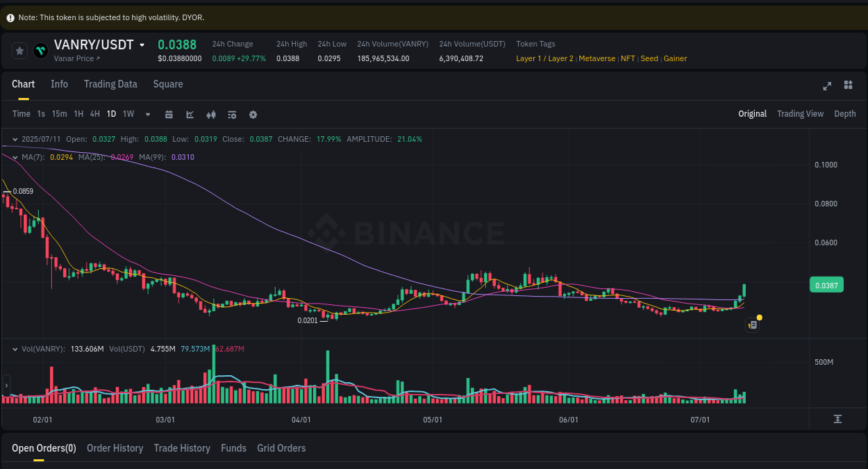The width and height of the screenshot is (868, 469).
Task: Collapse the OHLC info row chevron
Action: [15, 138]
